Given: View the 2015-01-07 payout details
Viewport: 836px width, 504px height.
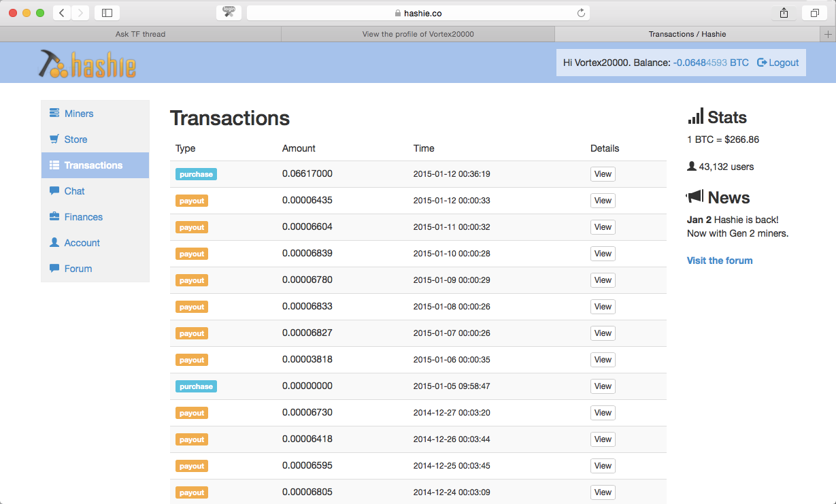Looking at the screenshot, I should point(603,333).
